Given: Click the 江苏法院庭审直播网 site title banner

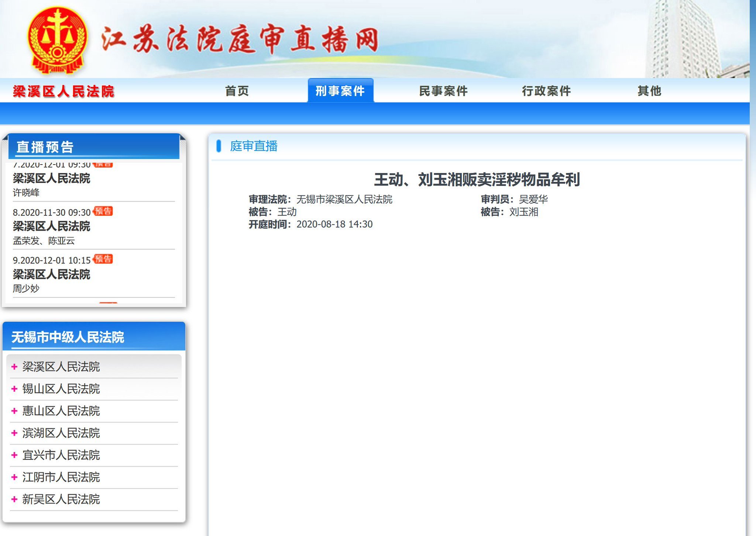Looking at the screenshot, I should [240, 40].
